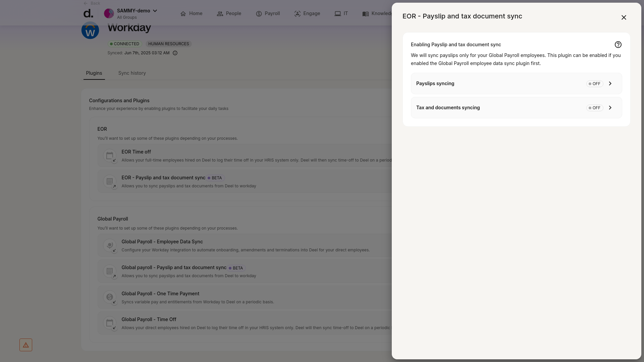Open help for enabling payslip sync
644x362 pixels.
(618, 45)
